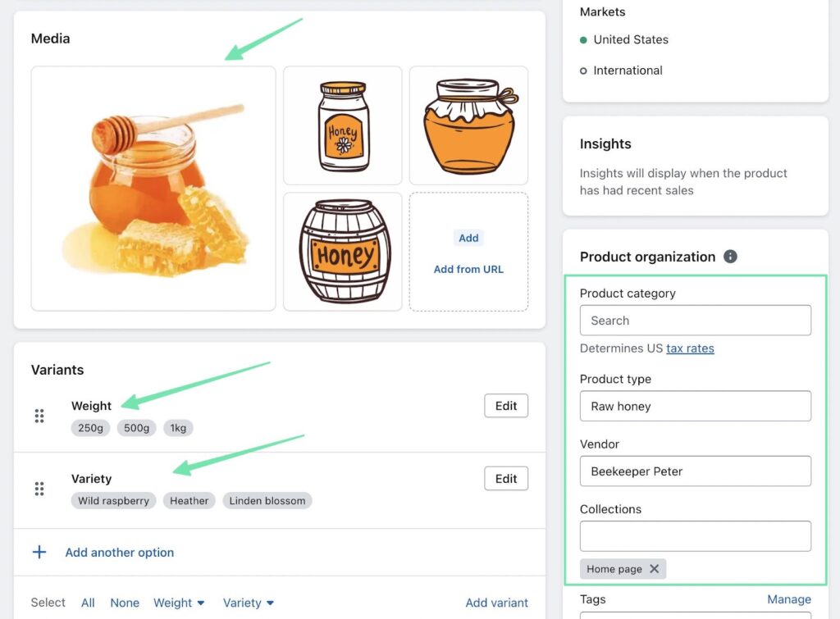Edit the Variety variant option

506,479
